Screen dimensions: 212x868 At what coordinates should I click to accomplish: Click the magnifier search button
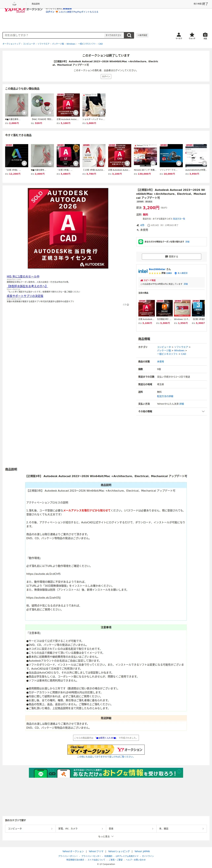click(129, 35)
